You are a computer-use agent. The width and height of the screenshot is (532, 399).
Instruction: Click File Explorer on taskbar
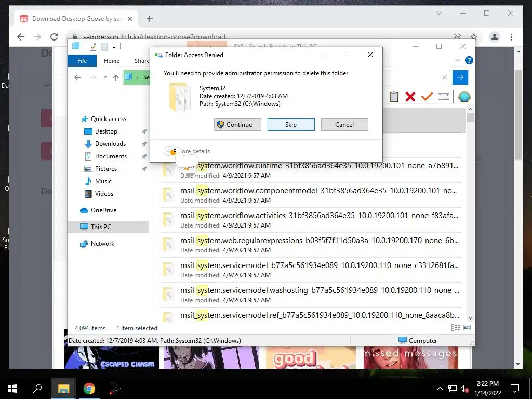click(63, 388)
